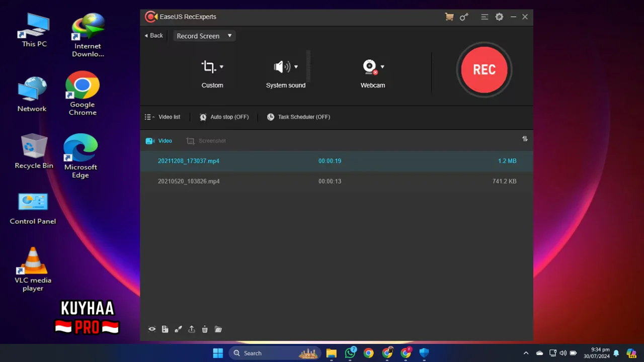Click the 741.2 KB file size
This screenshot has width=644, height=362.
tap(504, 181)
